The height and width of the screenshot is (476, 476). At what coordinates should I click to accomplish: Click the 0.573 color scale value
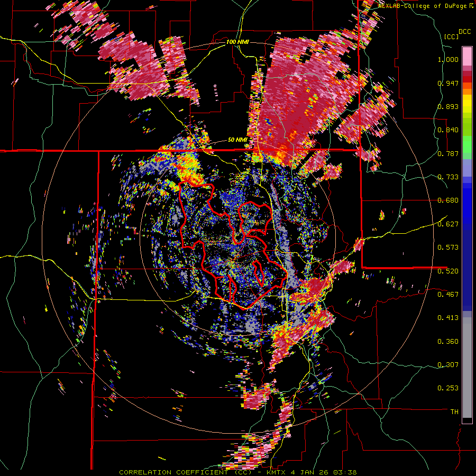pyautogui.click(x=448, y=248)
